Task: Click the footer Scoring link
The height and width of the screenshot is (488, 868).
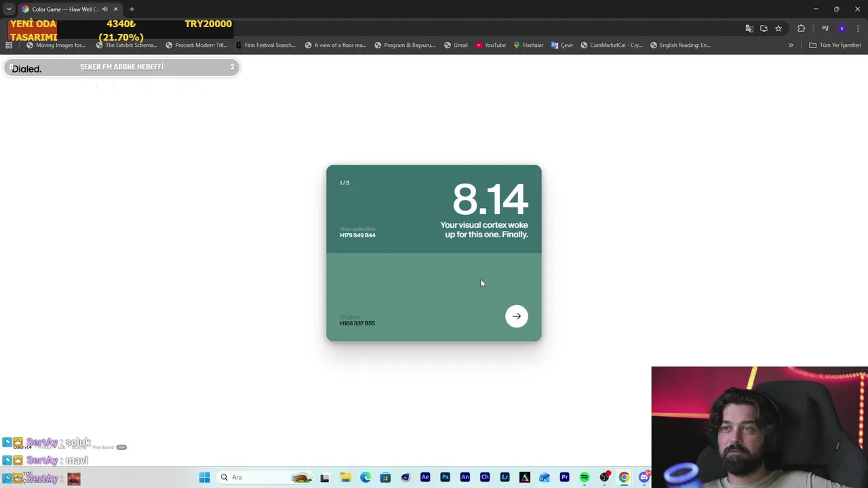Action: click(x=79, y=447)
